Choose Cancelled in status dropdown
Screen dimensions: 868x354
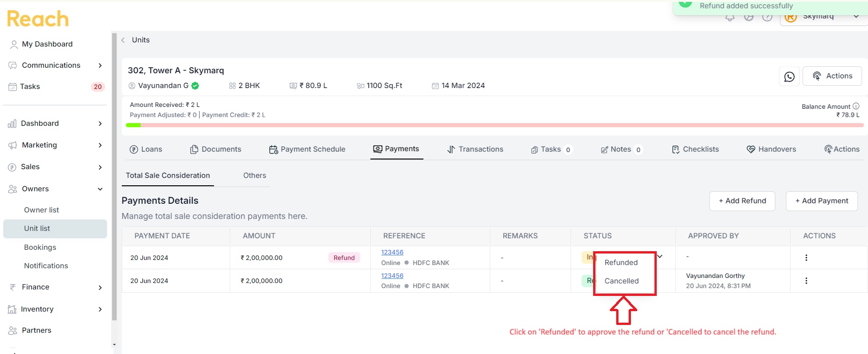pos(621,281)
